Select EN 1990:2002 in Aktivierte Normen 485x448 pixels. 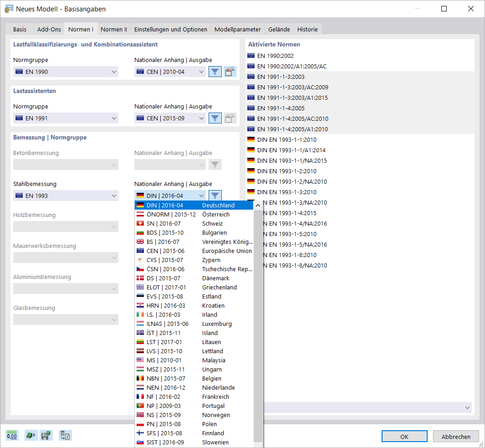point(360,56)
